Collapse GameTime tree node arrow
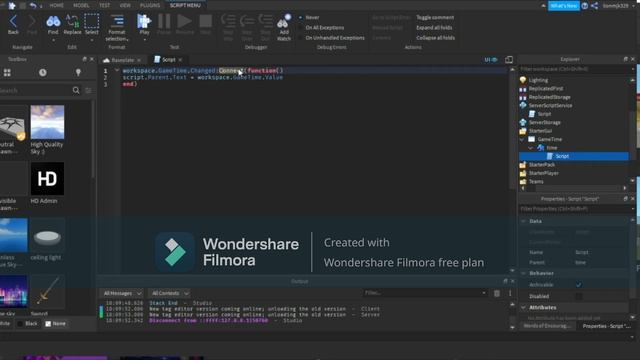The height and width of the screenshot is (360, 640). click(x=522, y=139)
